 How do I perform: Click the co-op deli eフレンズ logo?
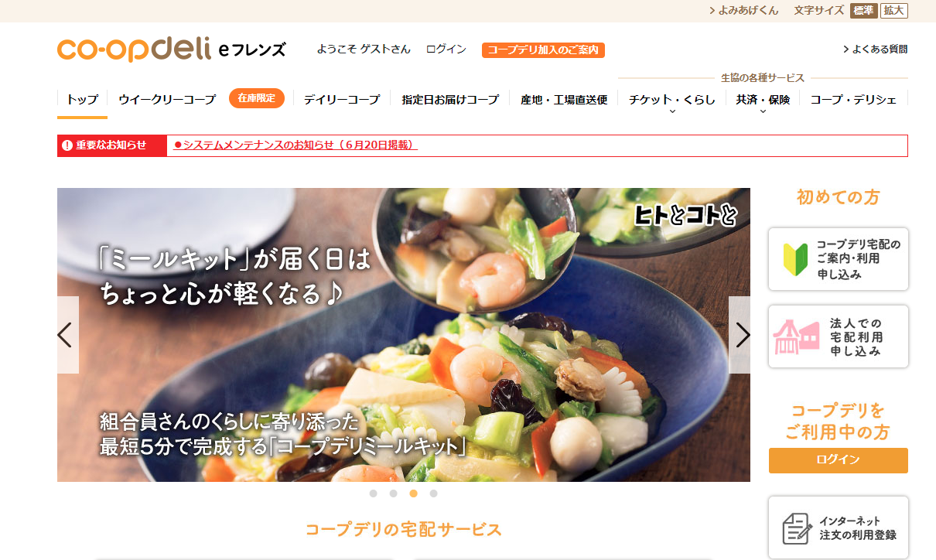click(x=171, y=50)
